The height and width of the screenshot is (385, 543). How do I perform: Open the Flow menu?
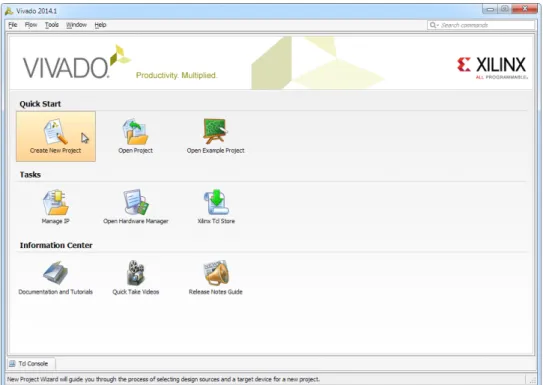coord(31,25)
